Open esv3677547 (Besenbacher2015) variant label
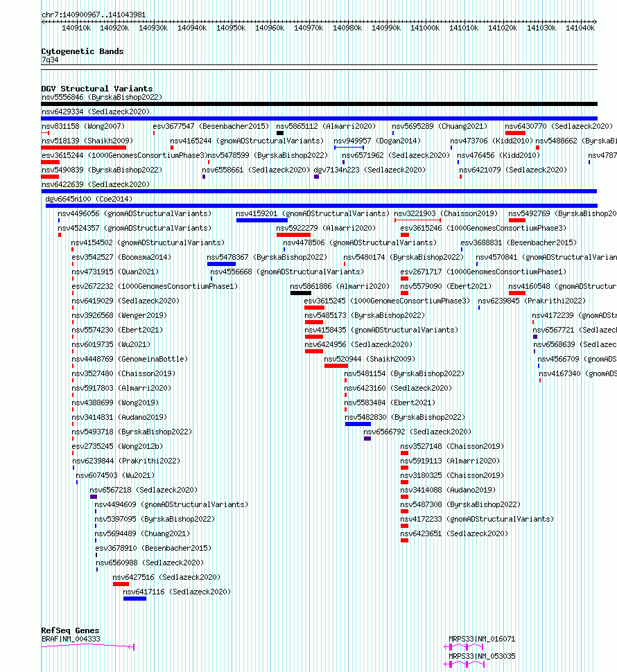Screen dimensions: 617x672 coord(211,126)
